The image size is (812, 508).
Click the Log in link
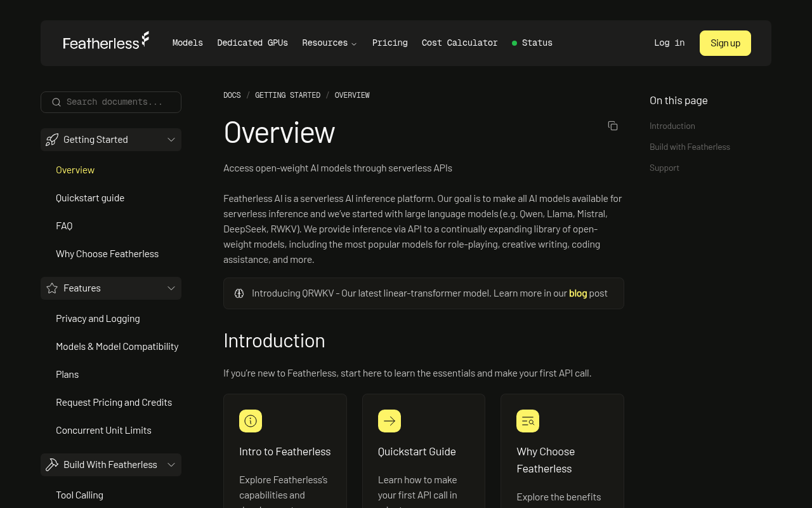[x=669, y=43]
